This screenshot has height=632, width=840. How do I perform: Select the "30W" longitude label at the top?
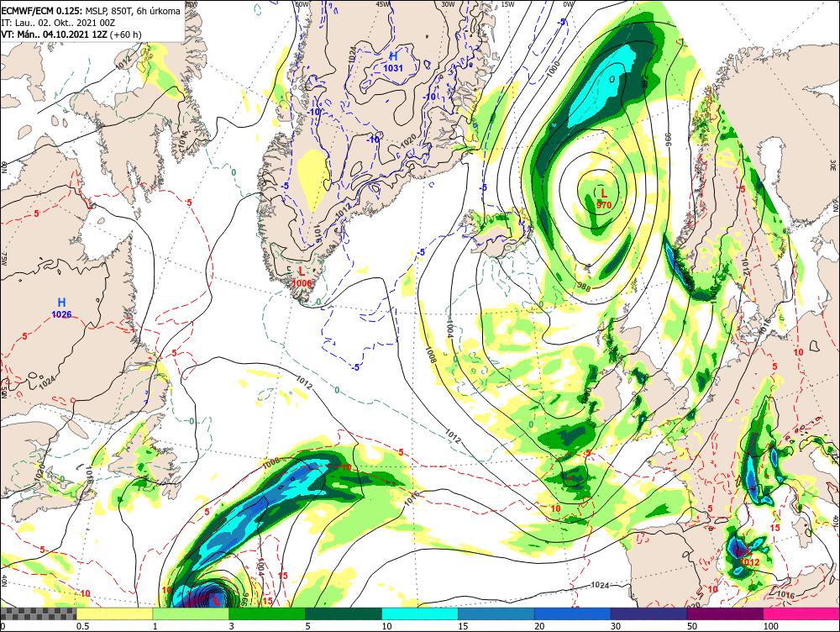click(448, 4)
